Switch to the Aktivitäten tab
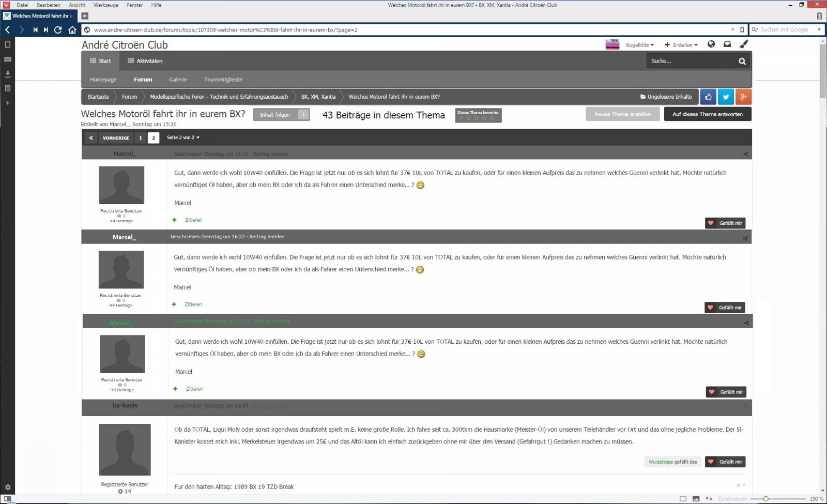 point(145,61)
